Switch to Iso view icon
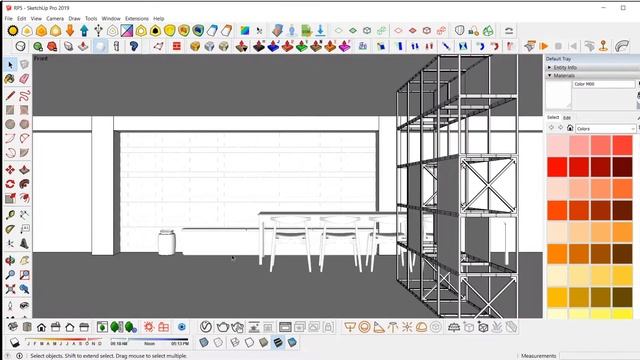 coord(13,327)
